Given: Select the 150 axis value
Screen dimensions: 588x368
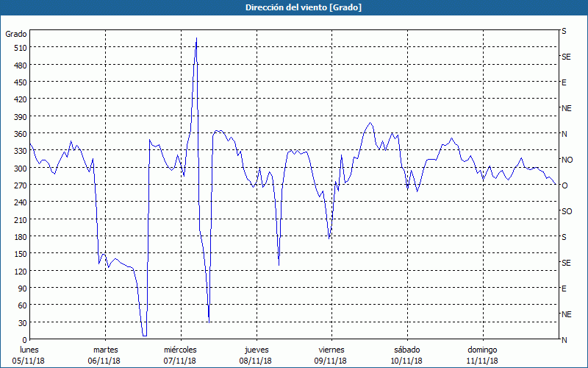Looking at the screenshot, I should coord(20,254).
